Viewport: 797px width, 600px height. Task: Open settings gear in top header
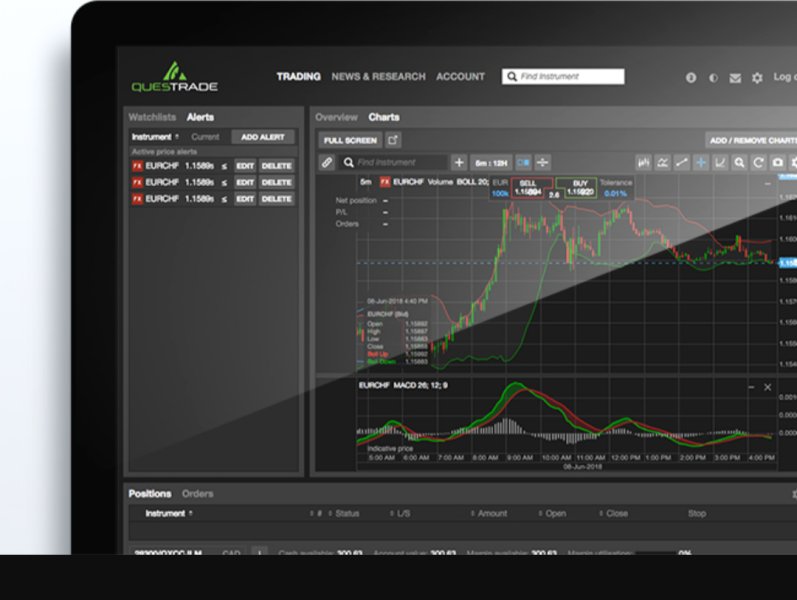757,78
